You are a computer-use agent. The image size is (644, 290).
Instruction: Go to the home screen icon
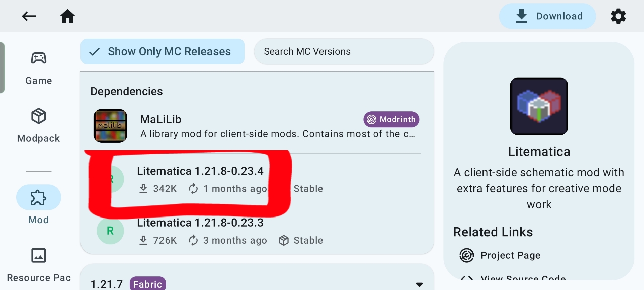pos(67,16)
